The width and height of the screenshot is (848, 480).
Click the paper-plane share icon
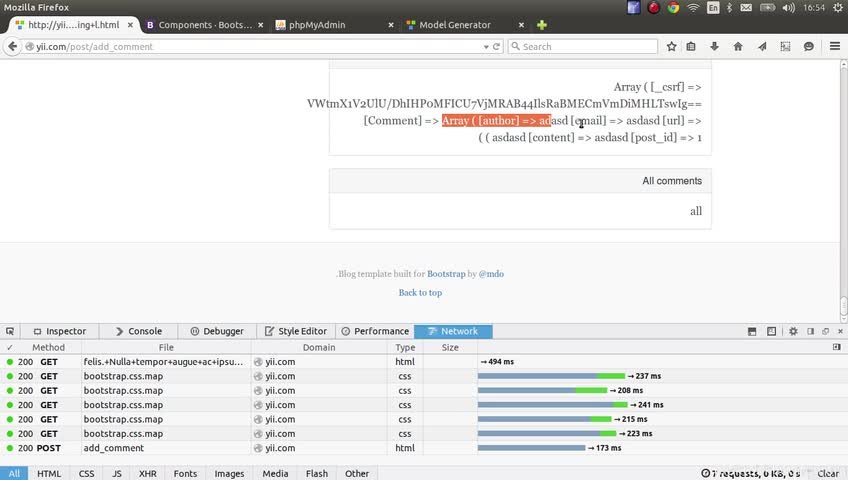point(762,46)
